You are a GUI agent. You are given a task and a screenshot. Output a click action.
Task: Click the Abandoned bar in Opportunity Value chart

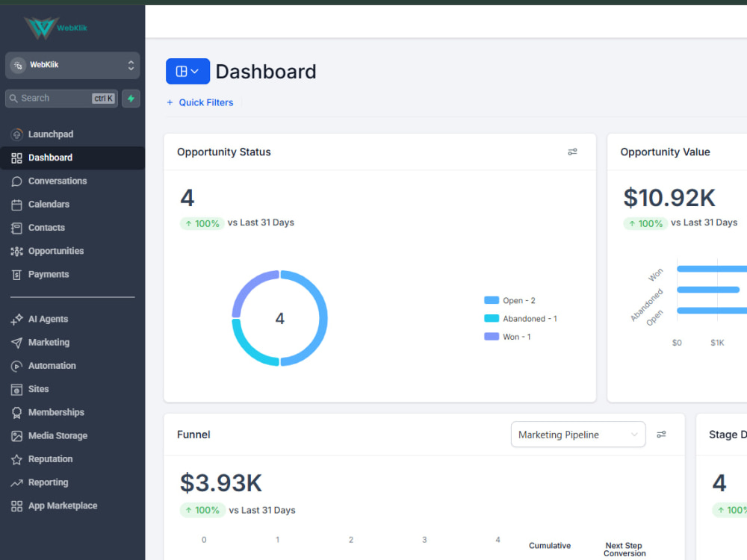(x=708, y=290)
